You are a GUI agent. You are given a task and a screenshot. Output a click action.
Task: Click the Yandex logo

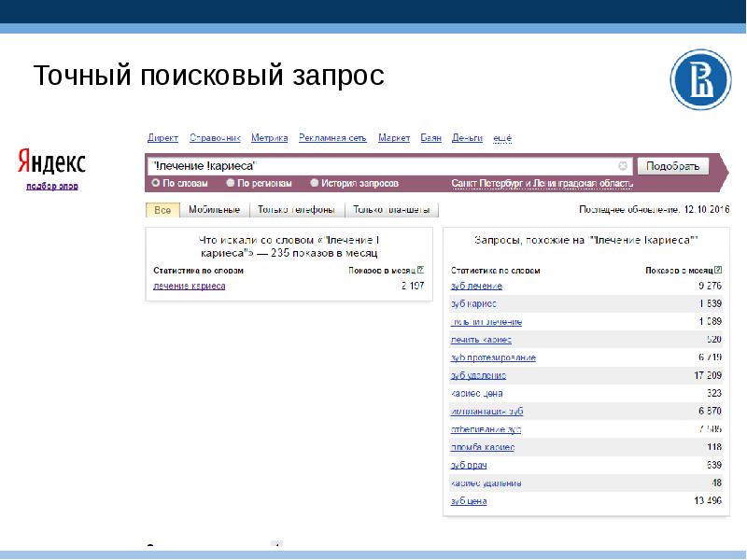pyautogui.click(x=51, y=163)
